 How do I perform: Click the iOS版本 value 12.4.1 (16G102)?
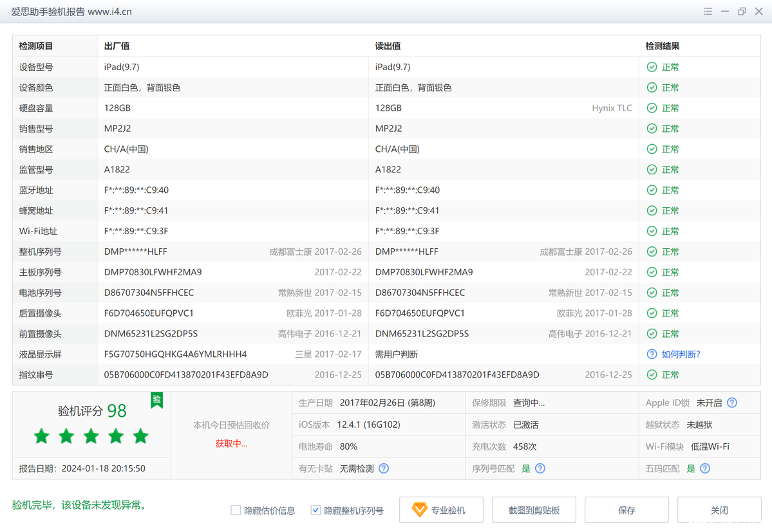click(369, 425)
